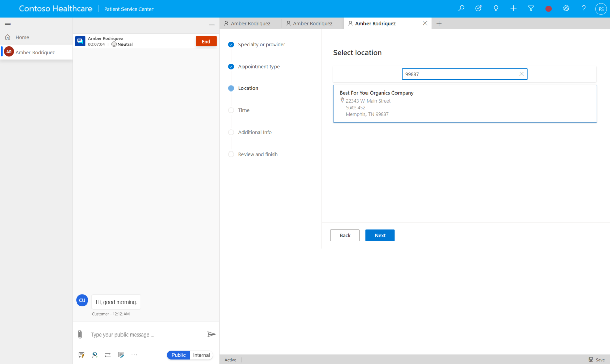This screenshot has height=364, width=610.
Task: Open the filter funnel icon
Action: point(531,9)
